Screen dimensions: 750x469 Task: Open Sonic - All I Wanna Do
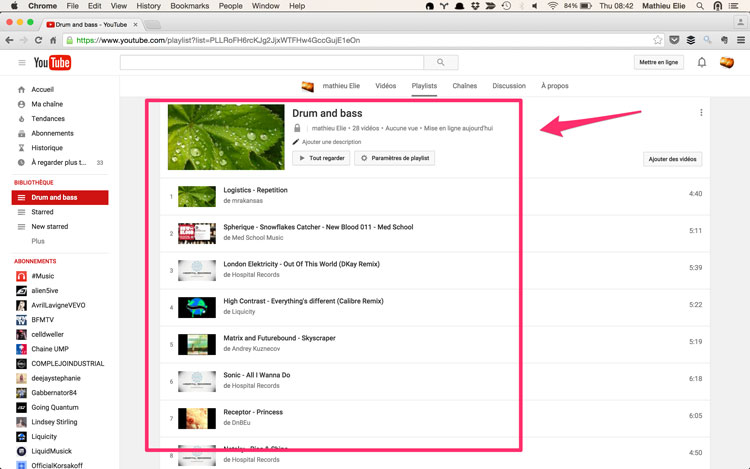pyautogui.click(x=257, y=375)
